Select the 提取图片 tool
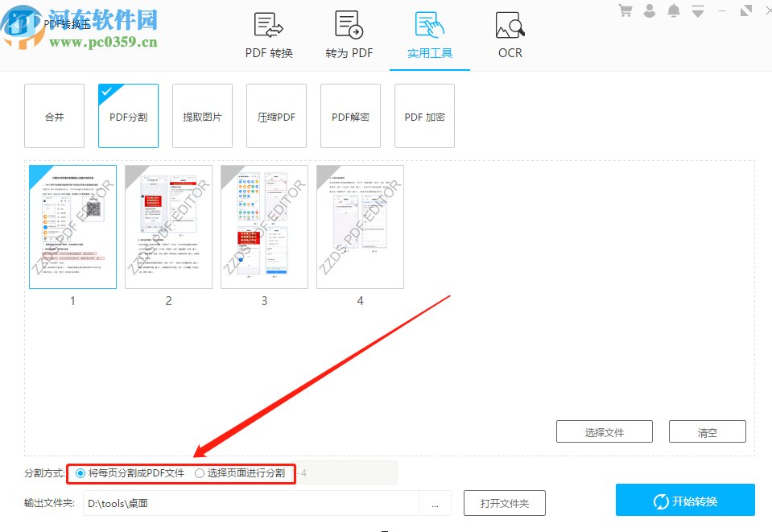 click(x=202, y=116)
